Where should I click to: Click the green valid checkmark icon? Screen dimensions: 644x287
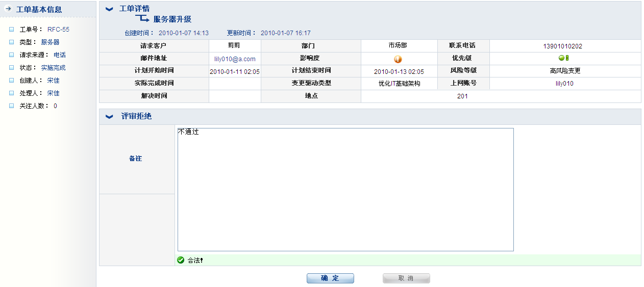pyautogui.click(x=181, y=260)
